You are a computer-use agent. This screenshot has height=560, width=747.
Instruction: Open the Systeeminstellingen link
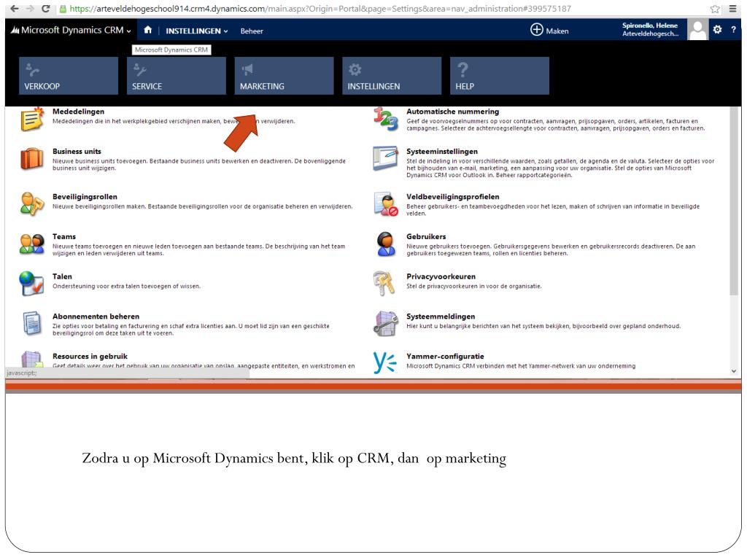(441, 152)
